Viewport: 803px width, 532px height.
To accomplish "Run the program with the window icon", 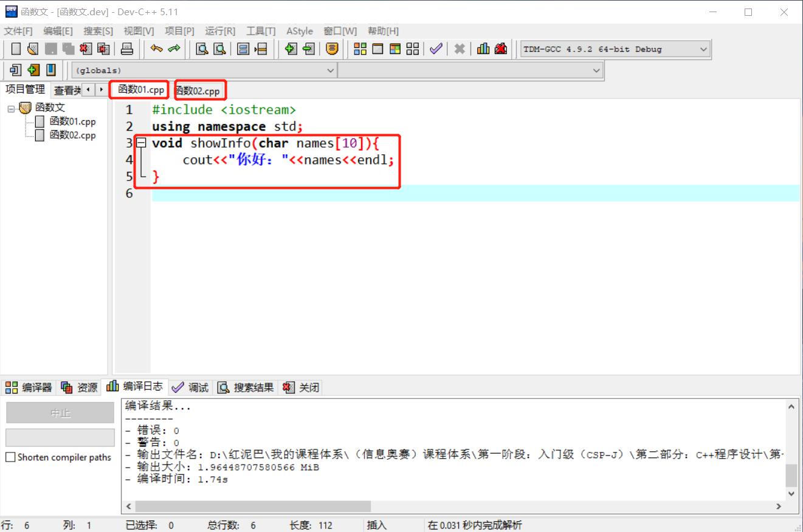I will click(x=377, y=49).
